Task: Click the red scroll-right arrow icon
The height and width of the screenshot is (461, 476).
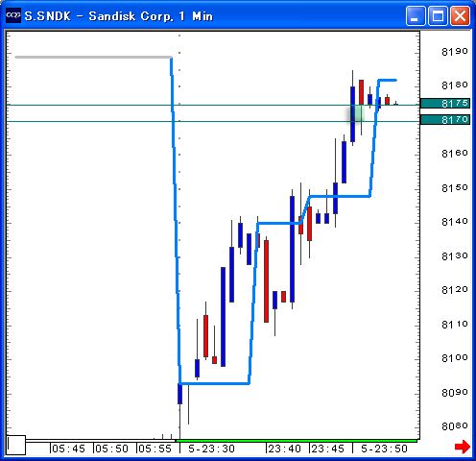Action: click(463, 447)
